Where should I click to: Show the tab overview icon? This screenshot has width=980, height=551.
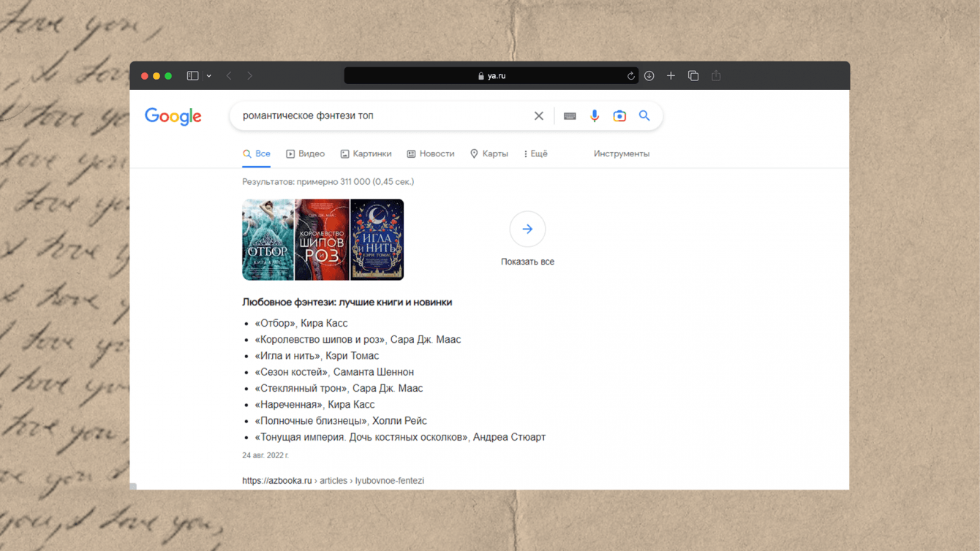point(693,76)
